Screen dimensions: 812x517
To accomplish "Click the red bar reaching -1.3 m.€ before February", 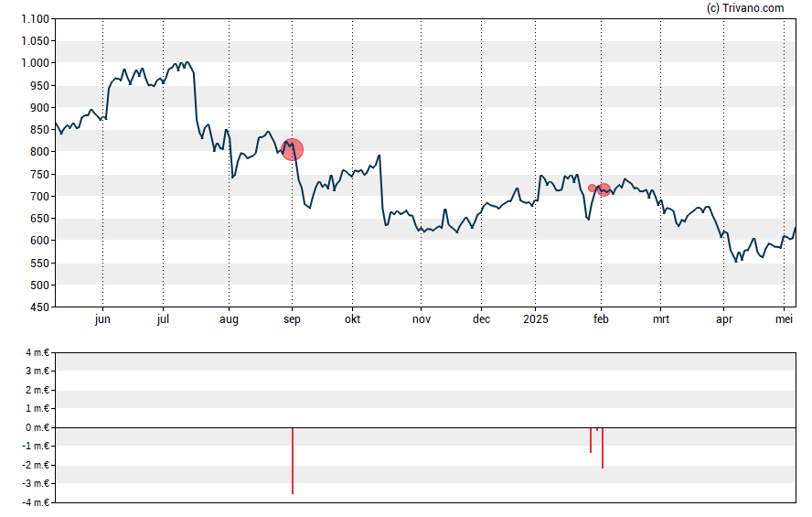I will (x=591, y=440).
